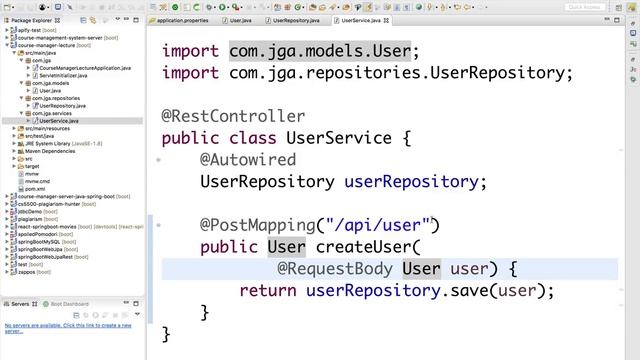Click the create a new server link
This screenshot has width=640, height=360.
click(68, 328)
